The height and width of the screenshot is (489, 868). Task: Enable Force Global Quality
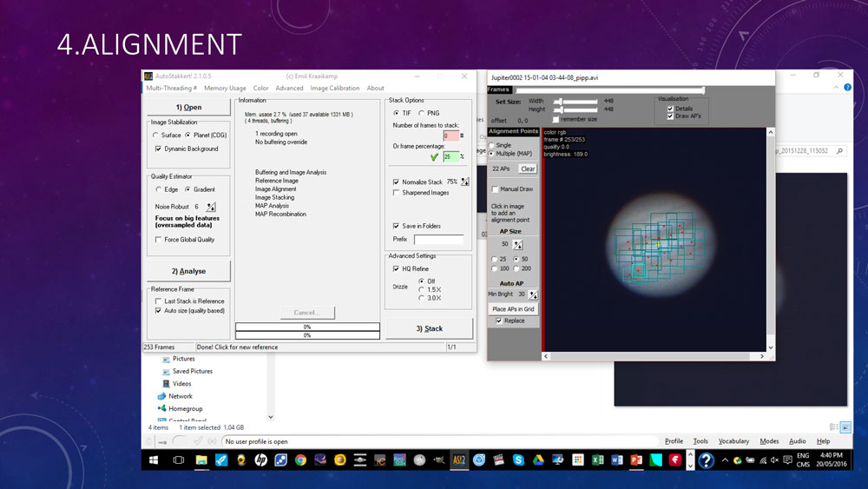158,240
